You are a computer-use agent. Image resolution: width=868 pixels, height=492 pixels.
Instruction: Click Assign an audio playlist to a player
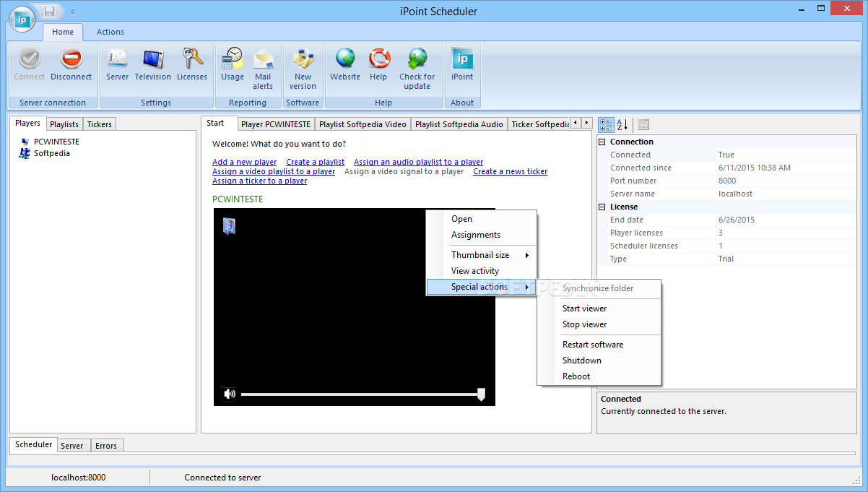pos(418,162)
